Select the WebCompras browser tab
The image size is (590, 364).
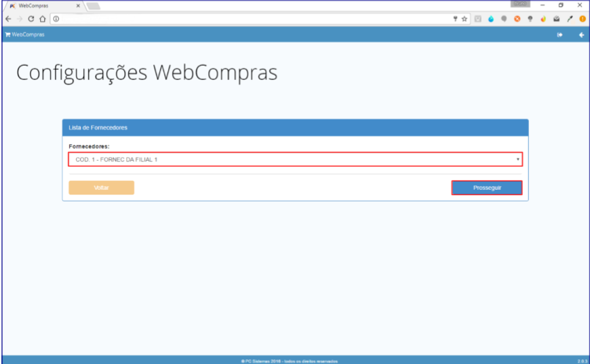click(x=44, y=6)
